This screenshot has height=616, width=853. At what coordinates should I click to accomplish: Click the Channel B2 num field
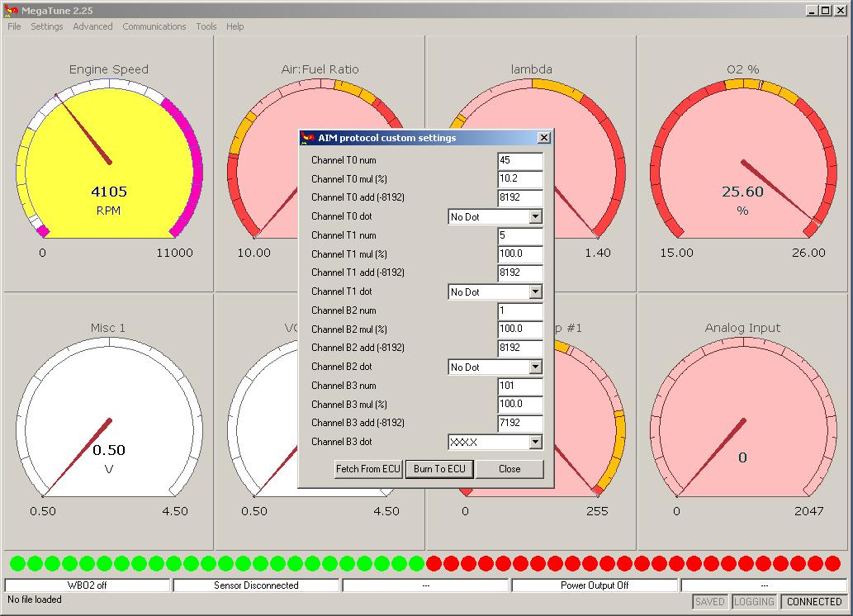[520, 310]
